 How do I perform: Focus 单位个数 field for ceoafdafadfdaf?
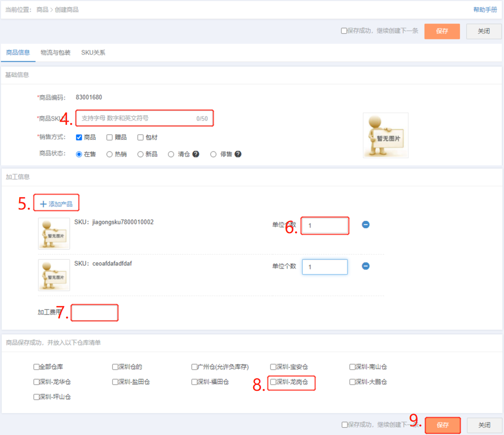click(325, 267)
